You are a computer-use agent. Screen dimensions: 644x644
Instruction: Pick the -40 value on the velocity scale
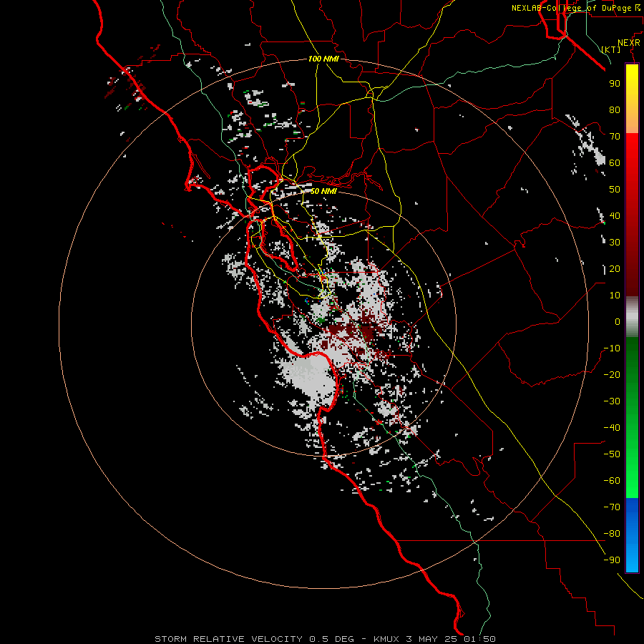pos(612,428)
